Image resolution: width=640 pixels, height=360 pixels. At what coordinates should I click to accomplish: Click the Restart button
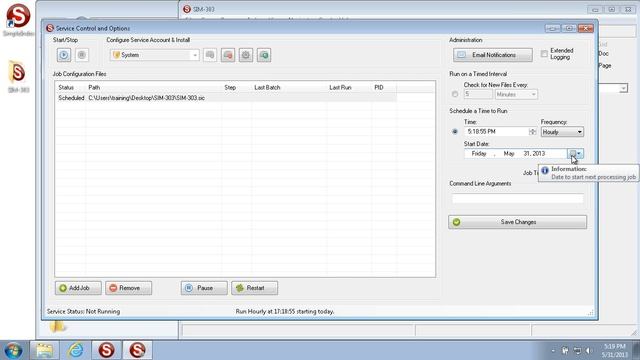point(255,288)
